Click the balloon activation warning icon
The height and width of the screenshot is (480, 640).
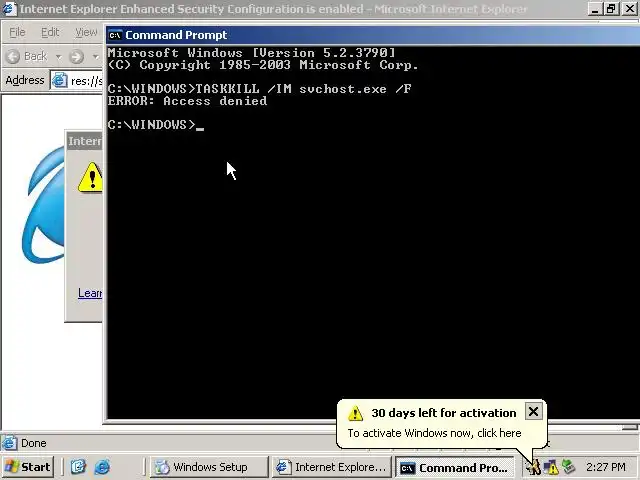pyautogui.click(x=355, y=413)
